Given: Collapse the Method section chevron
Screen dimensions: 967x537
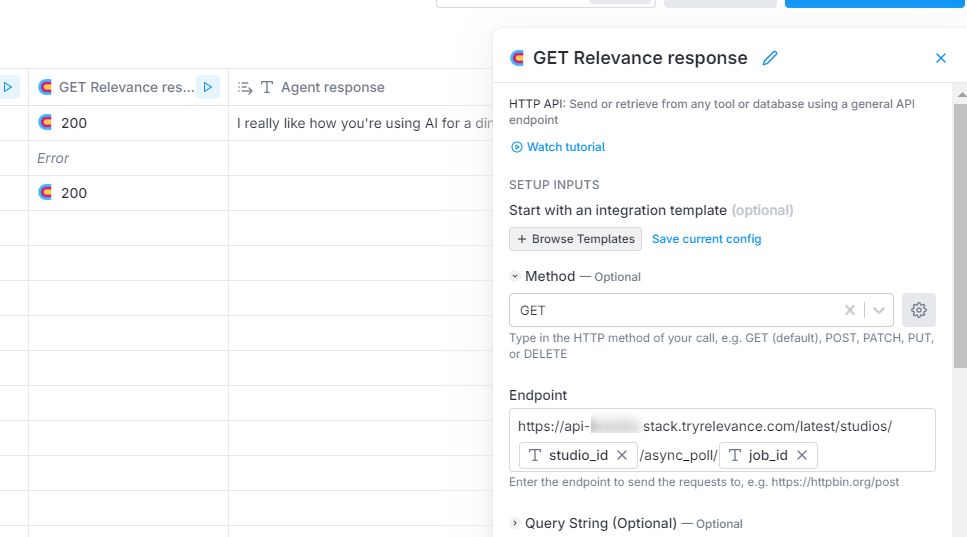Looking at the screenshot, I should 515,276.
